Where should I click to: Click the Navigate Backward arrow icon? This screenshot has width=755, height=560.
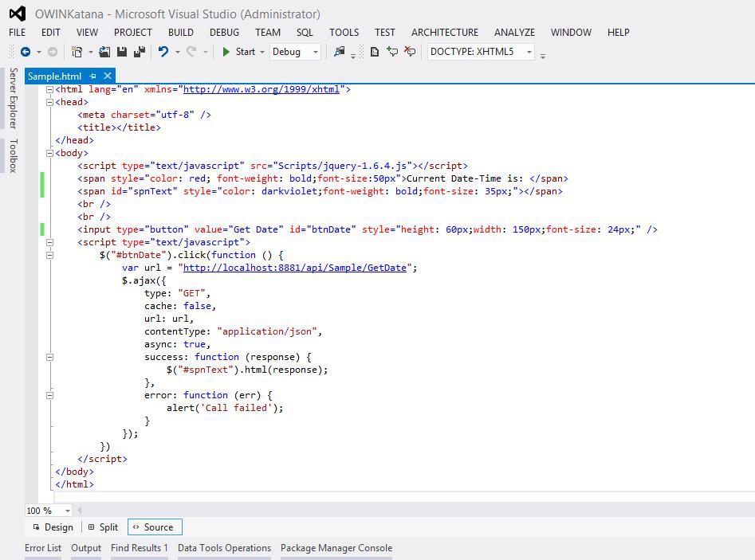point(26,52)
